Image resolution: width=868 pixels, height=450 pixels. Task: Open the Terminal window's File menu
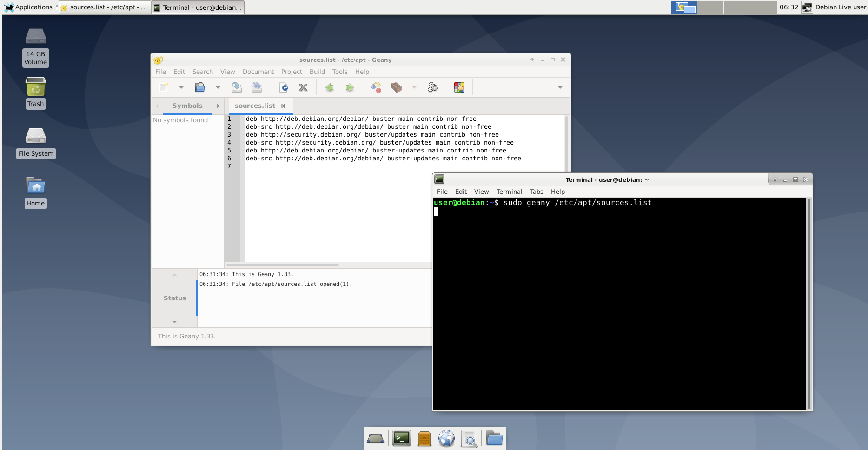click(442, 192)
